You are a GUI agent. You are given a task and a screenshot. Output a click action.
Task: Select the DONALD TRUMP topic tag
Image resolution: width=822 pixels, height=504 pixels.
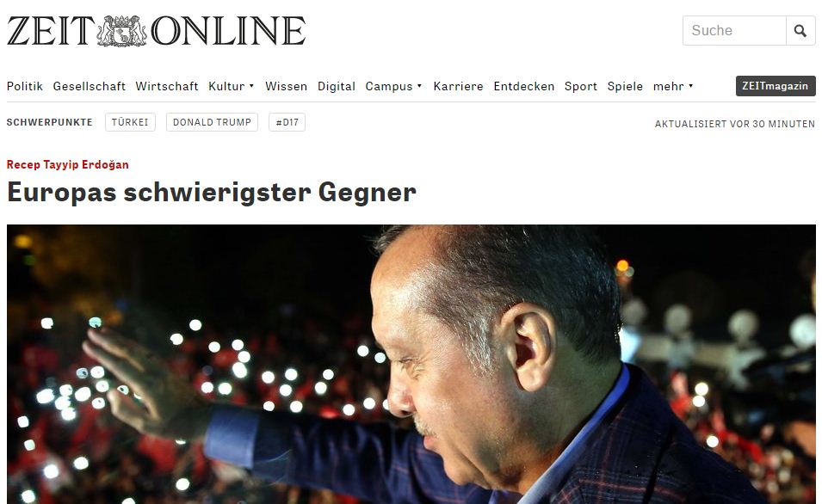(212, 122)
